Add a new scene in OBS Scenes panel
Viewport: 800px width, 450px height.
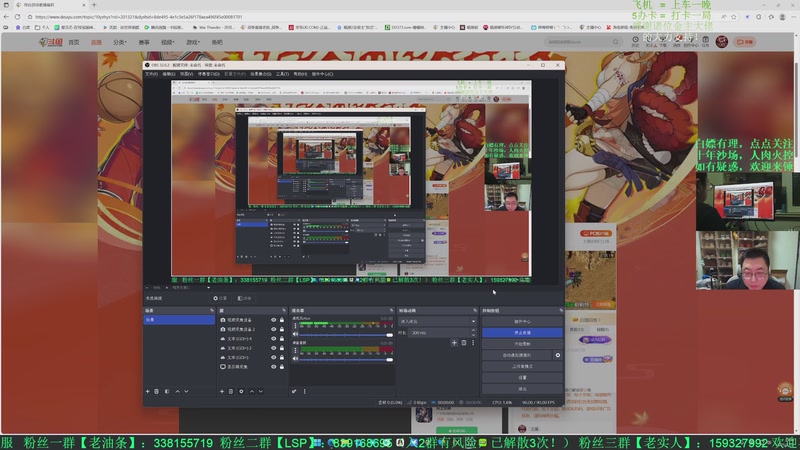[148, 391]
